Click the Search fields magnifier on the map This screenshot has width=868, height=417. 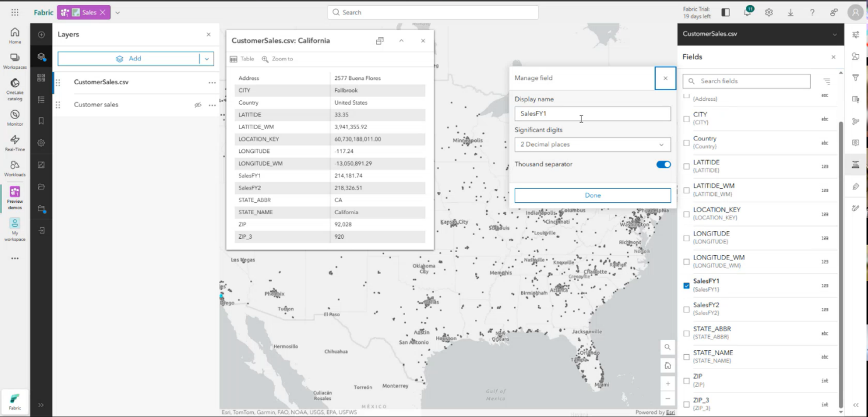point(667,347)
